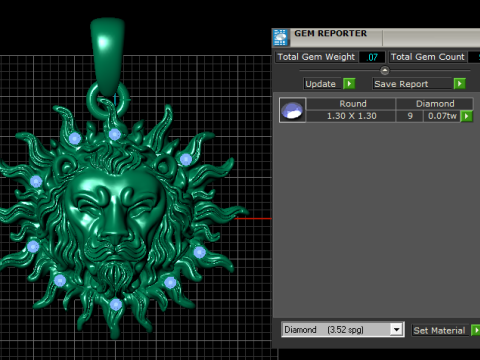The height and width of the screenshot is (360, 480).
Task: Collapse the panel using the round up-arrow handle
Action: (x=385, y=70)
